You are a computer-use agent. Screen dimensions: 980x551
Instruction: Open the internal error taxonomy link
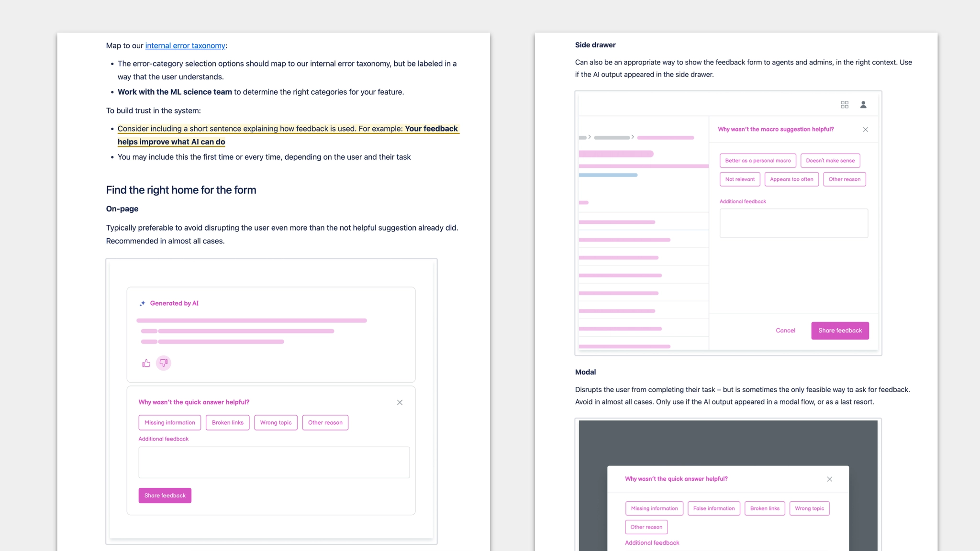(185, 46)
